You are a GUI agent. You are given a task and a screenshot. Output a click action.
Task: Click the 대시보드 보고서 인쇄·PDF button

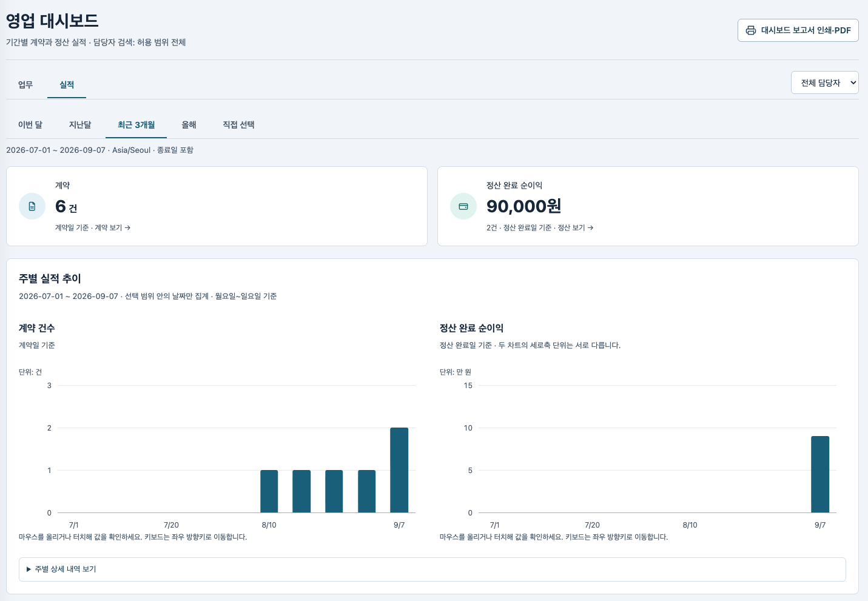click(798, 30)
